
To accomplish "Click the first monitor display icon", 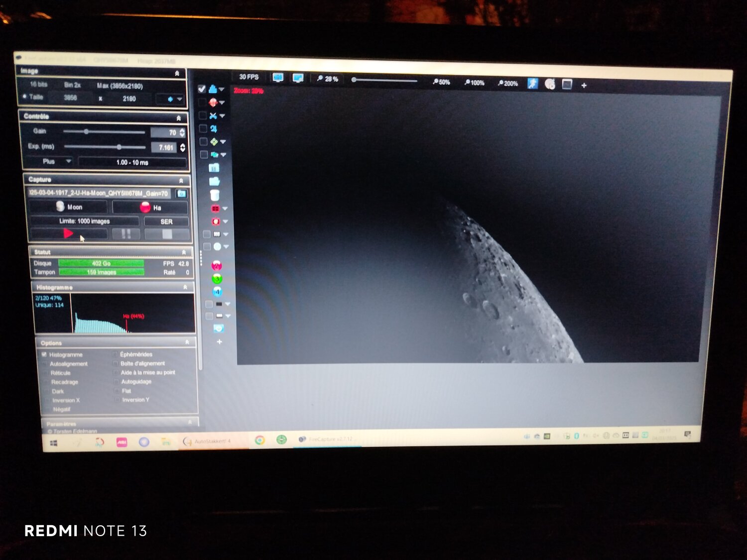I will [x=278, y=78].
